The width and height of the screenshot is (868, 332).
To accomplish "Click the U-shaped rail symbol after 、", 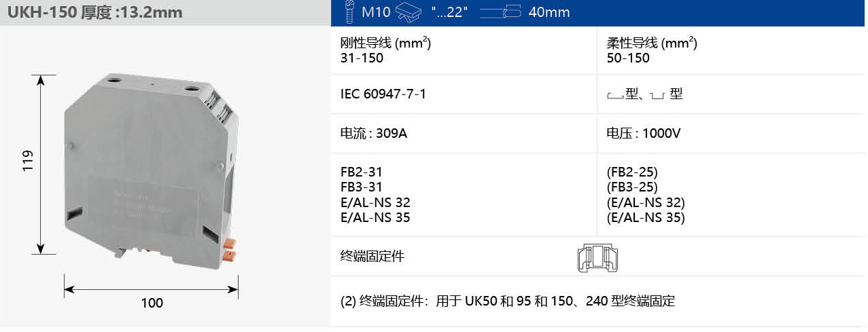I will point(657,96).
